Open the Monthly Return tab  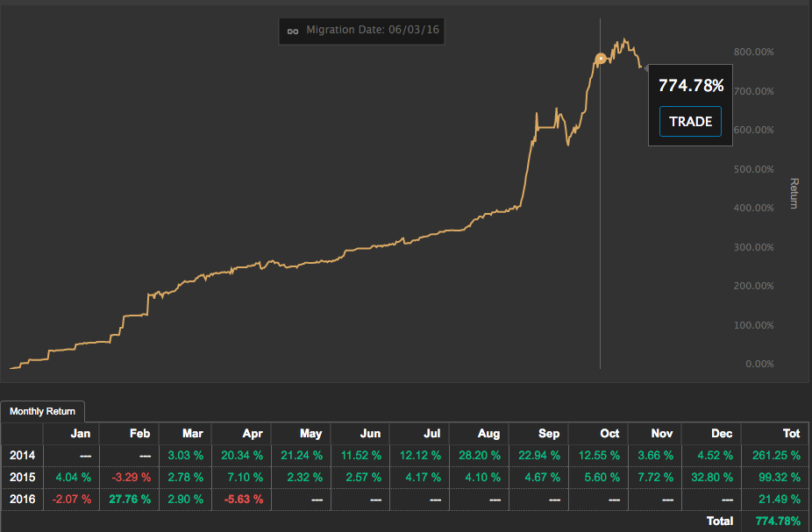click(42, 411)
